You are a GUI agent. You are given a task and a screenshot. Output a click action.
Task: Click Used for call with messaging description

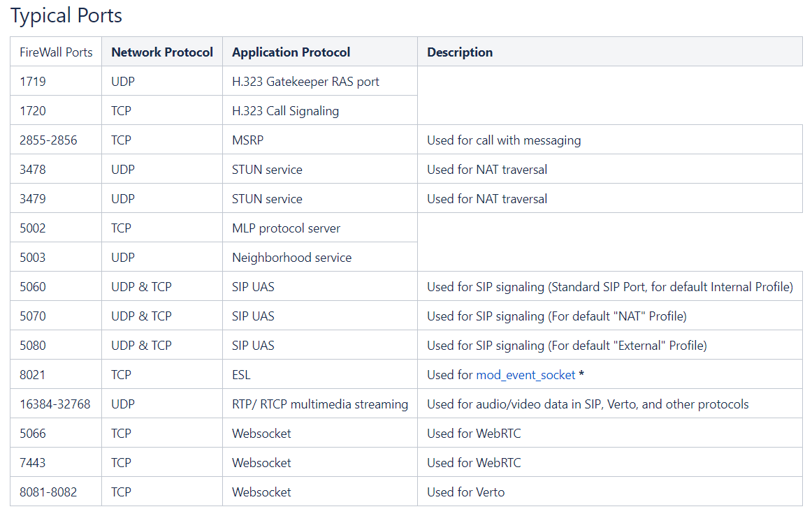click(610, 140)
